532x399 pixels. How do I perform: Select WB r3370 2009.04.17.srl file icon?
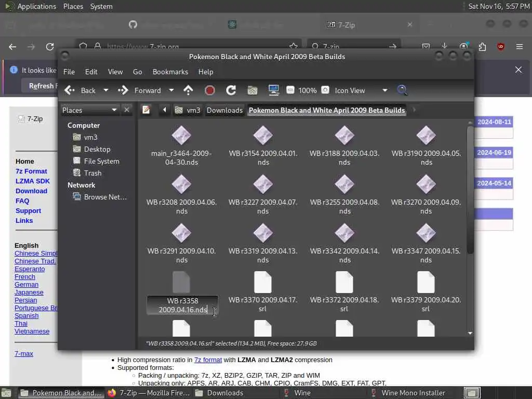[263, 282]
